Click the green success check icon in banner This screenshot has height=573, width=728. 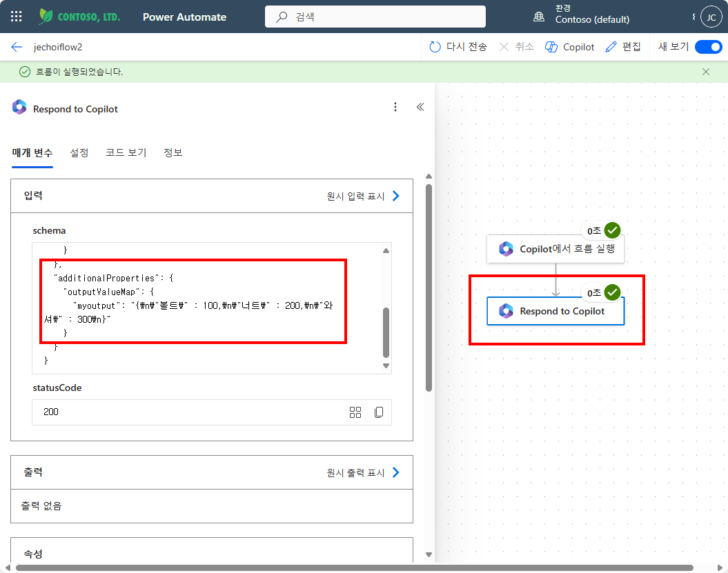[25, 72]
